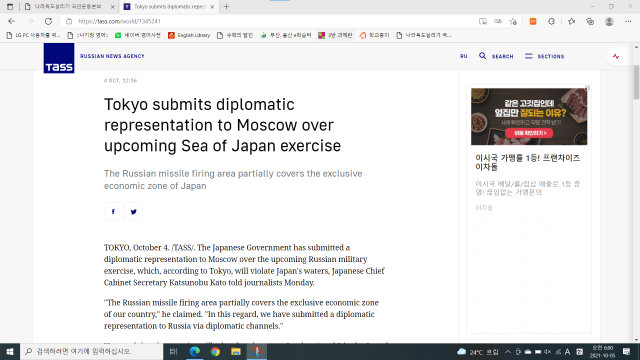This screenshot has width=640, height=360.
Task: Click the 4 OCT, 12:56 timestamp
Action: tap(120, 80)
